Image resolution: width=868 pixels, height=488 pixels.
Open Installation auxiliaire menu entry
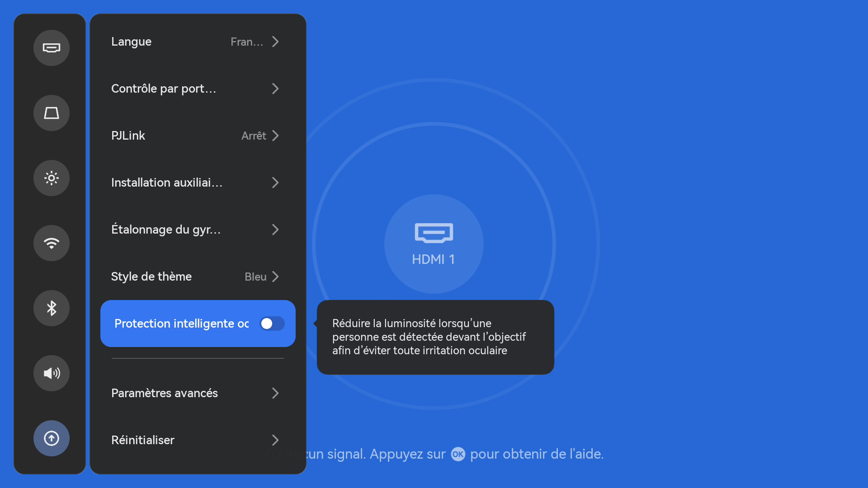click(166, 183)
